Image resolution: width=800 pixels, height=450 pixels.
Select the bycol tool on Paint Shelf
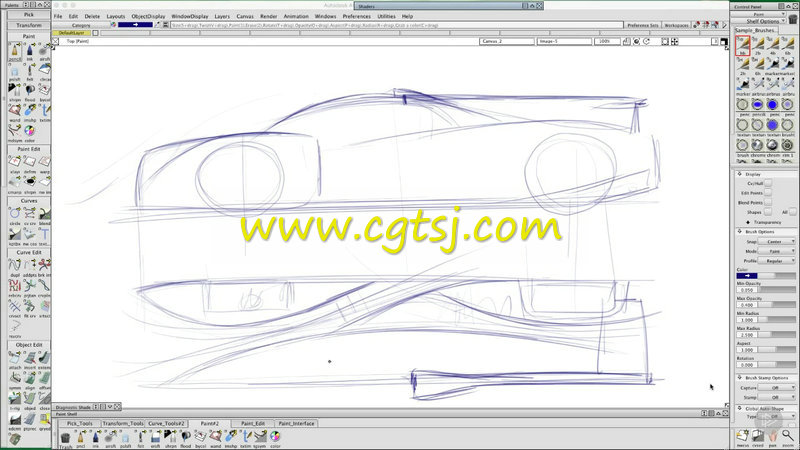point(200,439)
